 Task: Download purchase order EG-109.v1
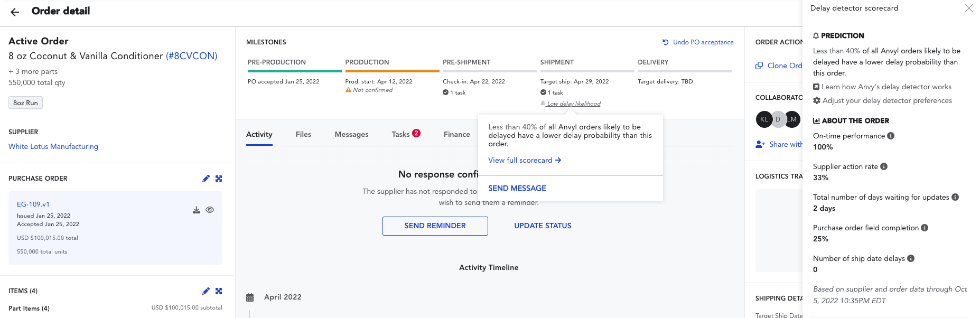click(197, 210)
